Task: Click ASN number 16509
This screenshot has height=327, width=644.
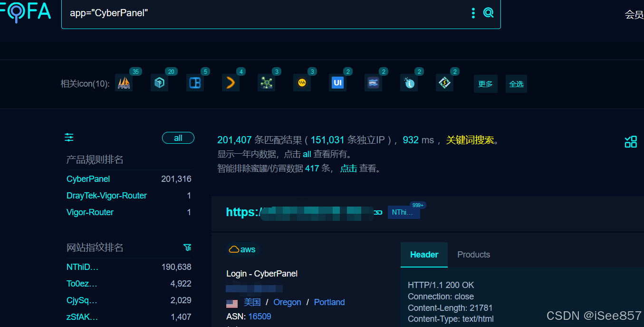Action: pyautogui.click(x=260, y=317)
